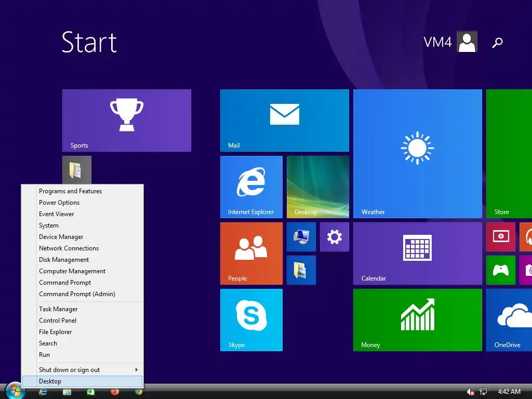
Task: Open the Store tile
Action: point(509,154)
